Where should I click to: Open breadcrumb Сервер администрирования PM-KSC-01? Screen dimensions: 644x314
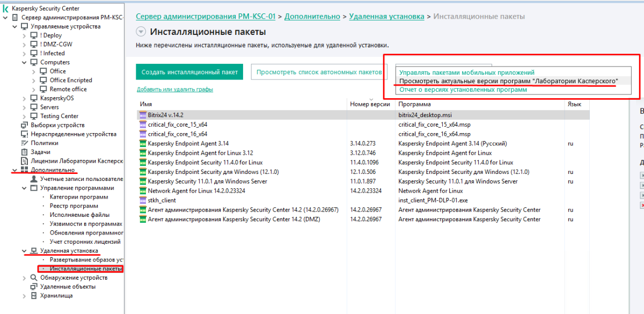pos(206,17)
